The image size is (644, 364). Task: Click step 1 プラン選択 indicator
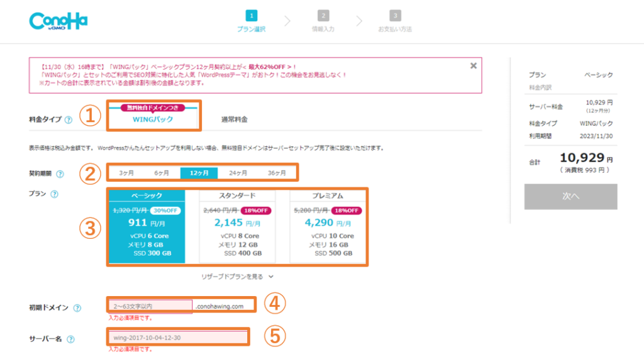click(252, 21)
